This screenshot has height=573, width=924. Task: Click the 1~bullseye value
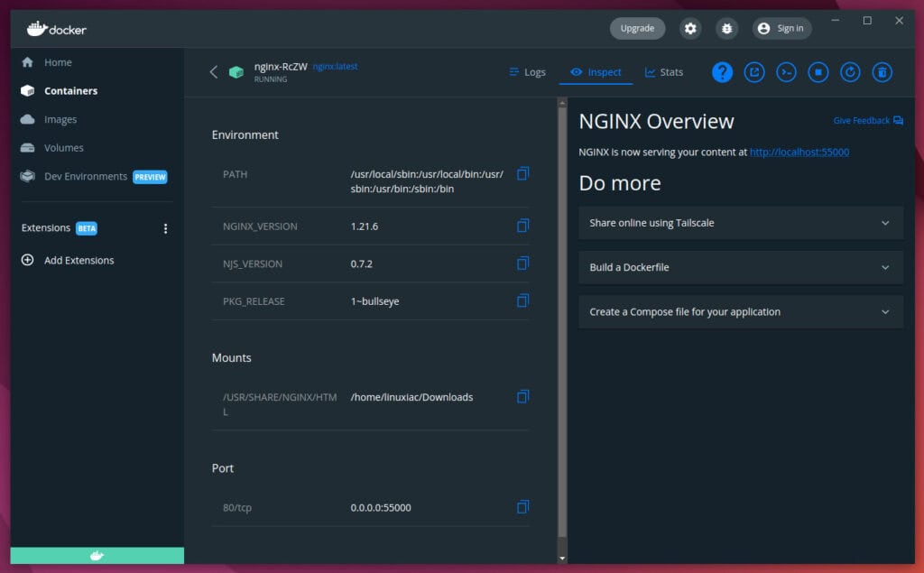point(374,301)
